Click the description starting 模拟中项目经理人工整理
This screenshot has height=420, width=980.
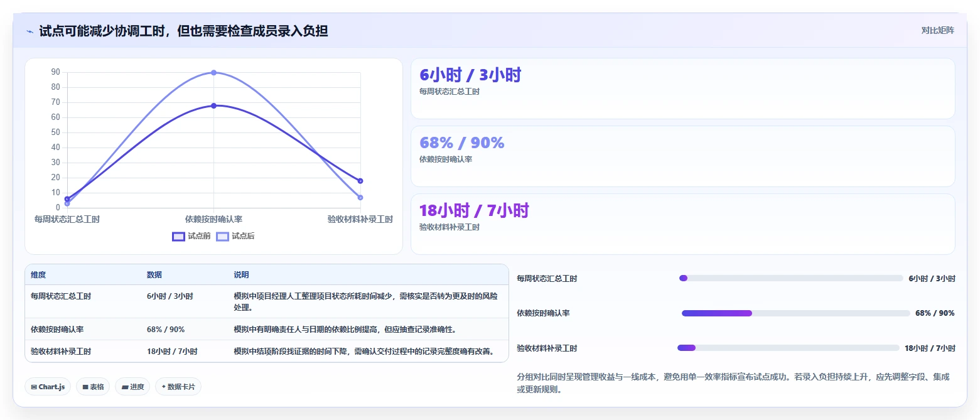click(365, 302)
